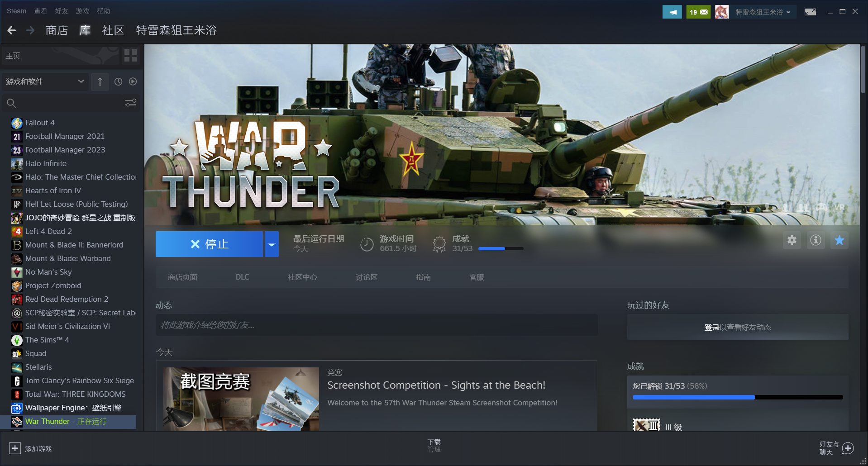Click 登录 to view friend activity
This screenshot has width=868, height=466.
click(712, 327)
